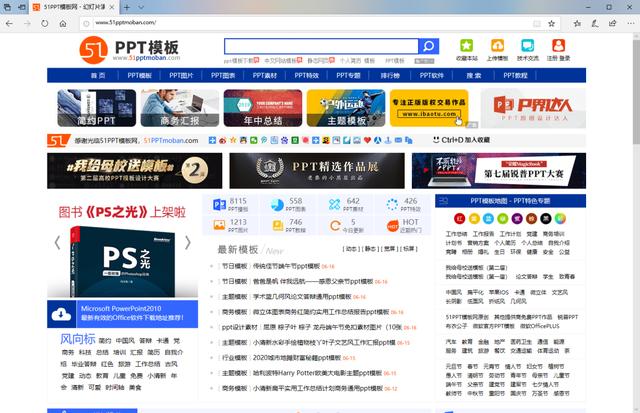Click the red heart share icon
The image size is (640, 413).
pos(367,140)
